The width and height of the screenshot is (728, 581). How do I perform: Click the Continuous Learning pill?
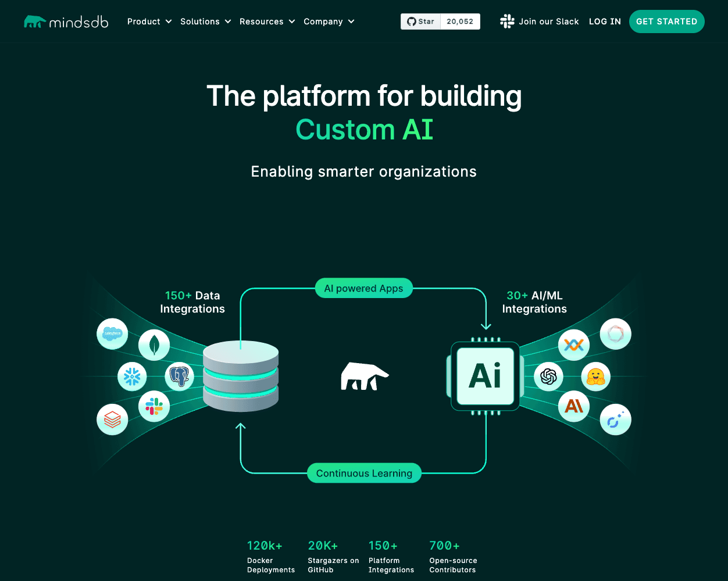point(364,473)
